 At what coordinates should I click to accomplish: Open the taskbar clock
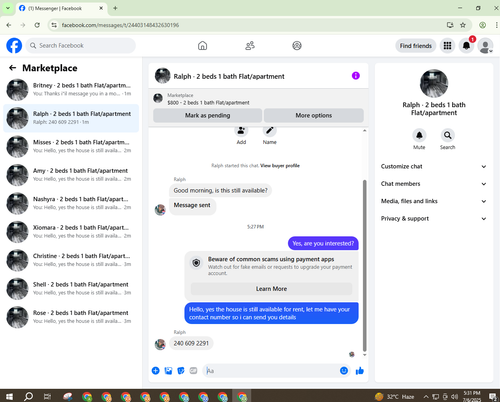pos(472,396)
